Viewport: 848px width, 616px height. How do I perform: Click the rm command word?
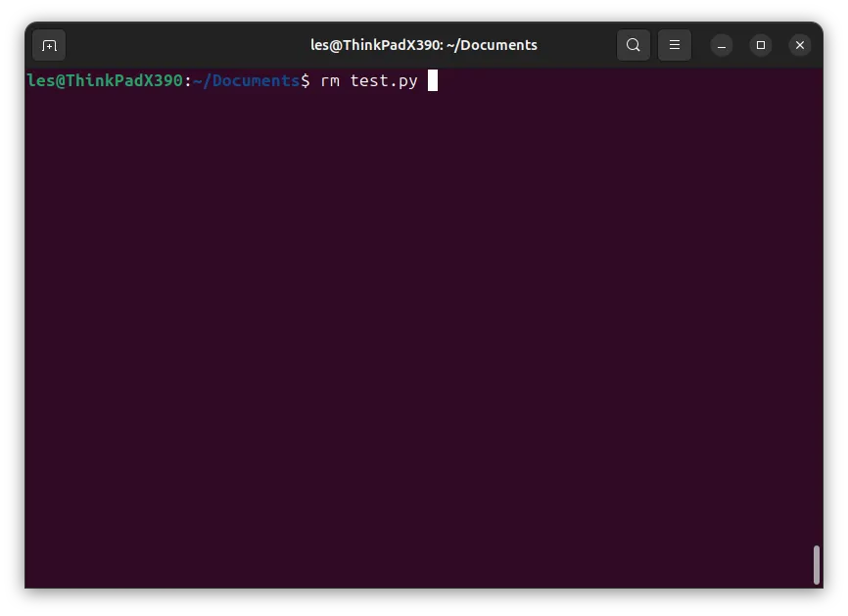330,81
